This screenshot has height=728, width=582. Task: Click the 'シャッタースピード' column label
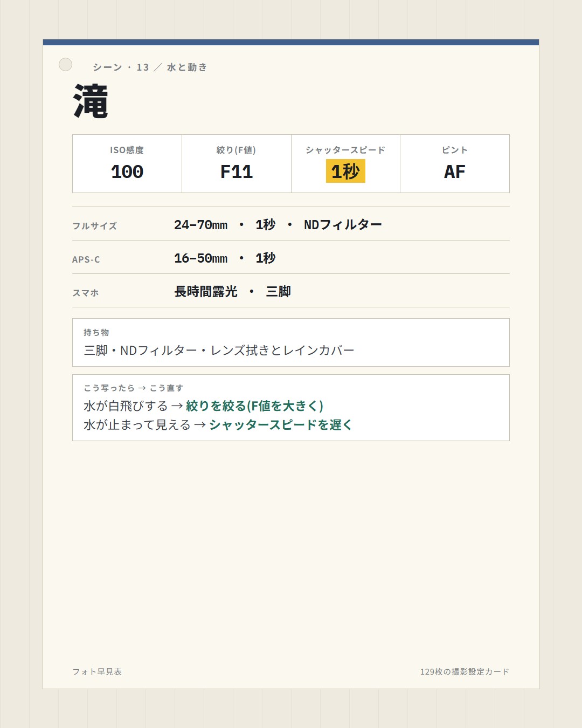[345, 150]
